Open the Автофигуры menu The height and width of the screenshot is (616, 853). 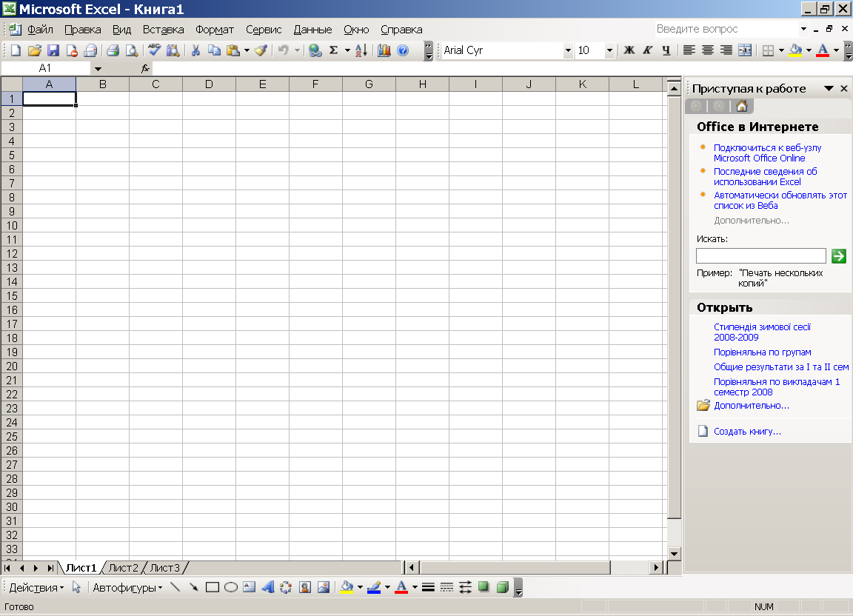[127, 588]
